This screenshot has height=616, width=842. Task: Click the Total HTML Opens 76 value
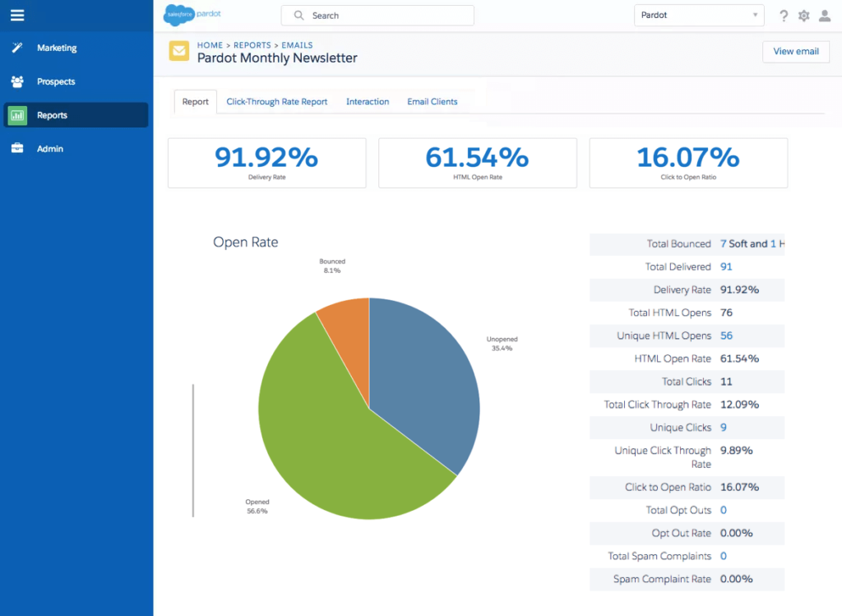pos(726,313)
